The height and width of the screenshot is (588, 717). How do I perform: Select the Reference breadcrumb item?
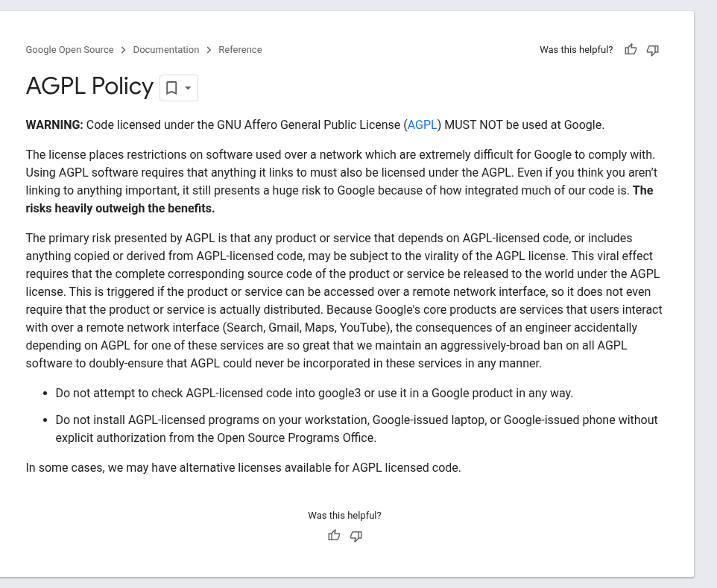(x=240, y=49)
